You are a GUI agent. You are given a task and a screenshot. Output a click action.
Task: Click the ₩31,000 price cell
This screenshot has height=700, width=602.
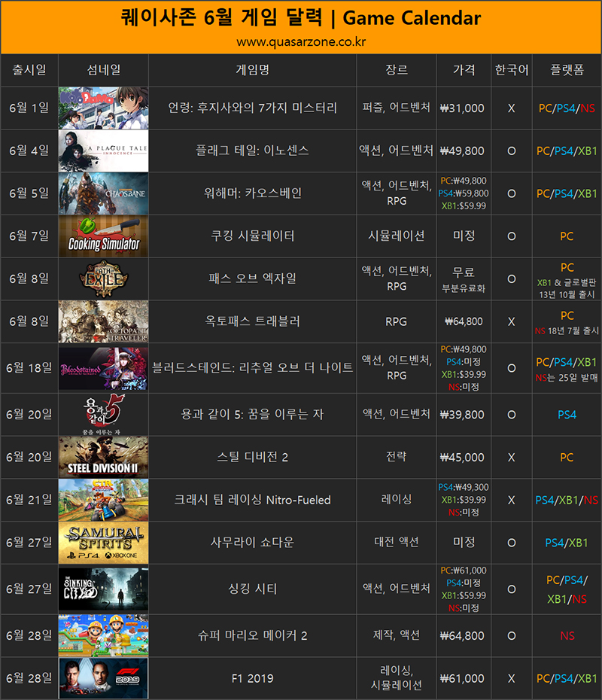coord(462,108)
